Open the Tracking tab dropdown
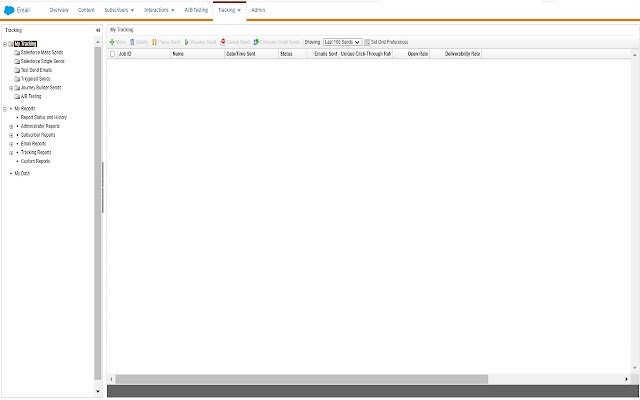 tap(229, 10)
